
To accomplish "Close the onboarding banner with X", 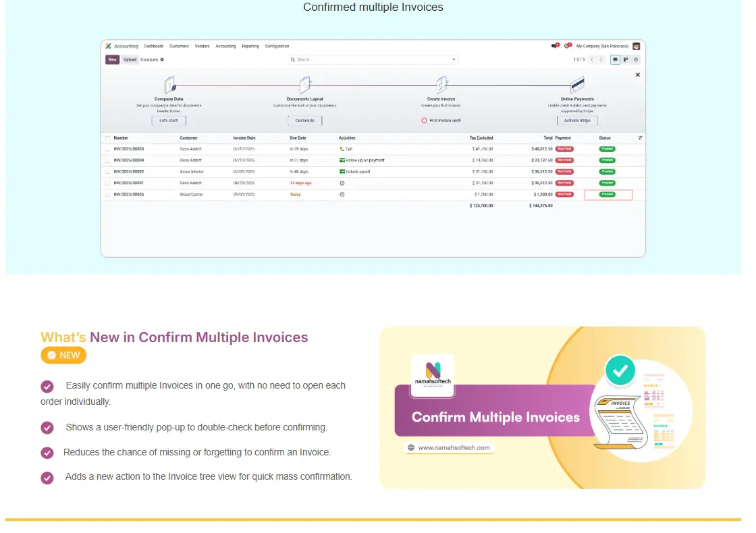I will (638, 75).
